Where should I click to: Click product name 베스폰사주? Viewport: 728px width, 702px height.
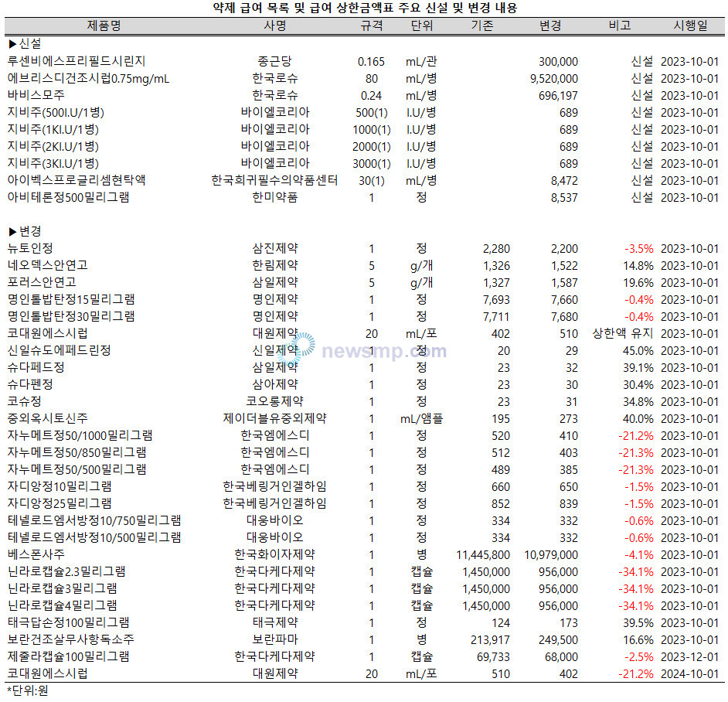(x=36, y=555)
